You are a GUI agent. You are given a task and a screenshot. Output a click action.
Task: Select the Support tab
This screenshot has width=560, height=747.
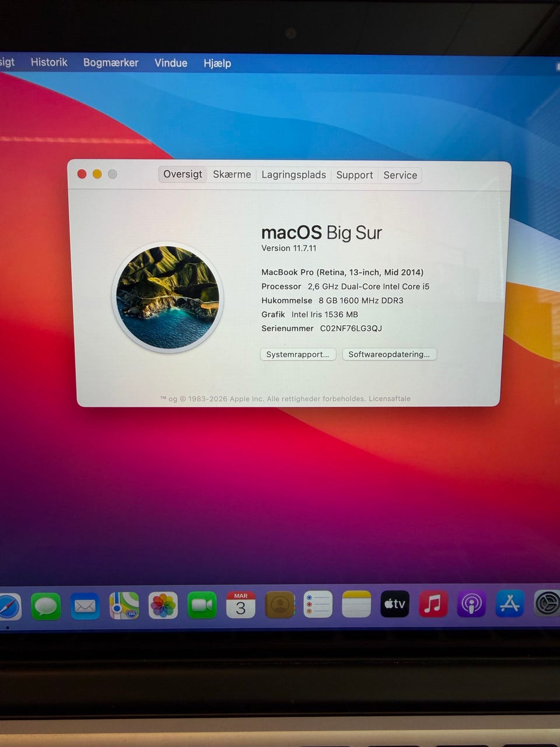point(354,174)
